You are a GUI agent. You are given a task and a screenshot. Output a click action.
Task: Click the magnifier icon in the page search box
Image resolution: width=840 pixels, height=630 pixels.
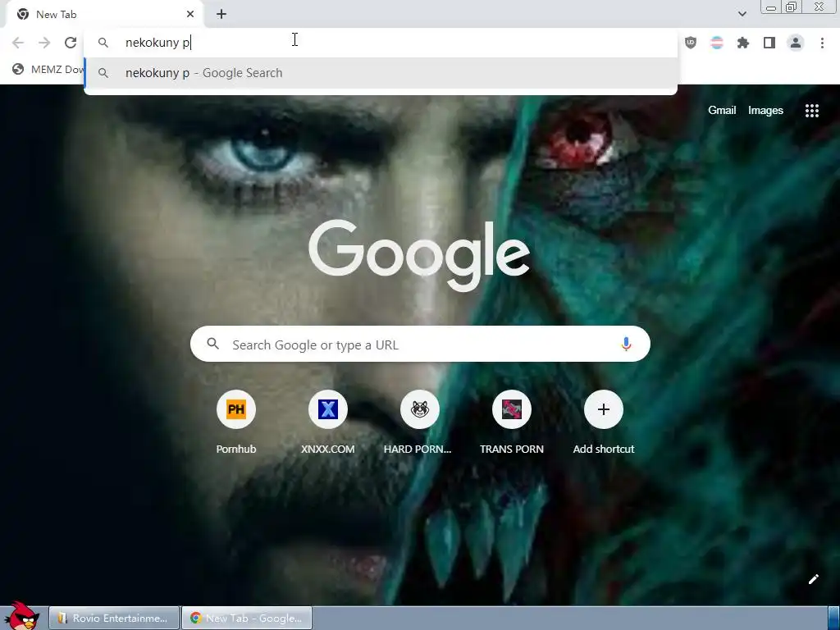[212, 344]
